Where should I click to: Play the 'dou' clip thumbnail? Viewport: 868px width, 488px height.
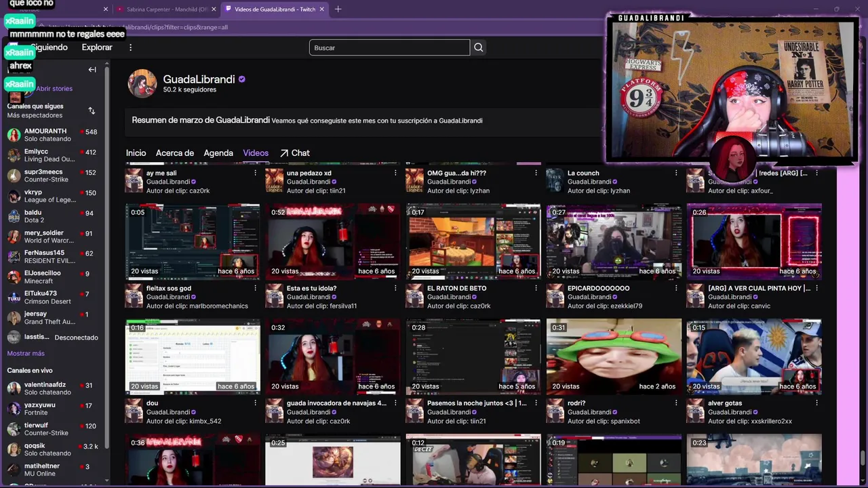tap(193, 357)
